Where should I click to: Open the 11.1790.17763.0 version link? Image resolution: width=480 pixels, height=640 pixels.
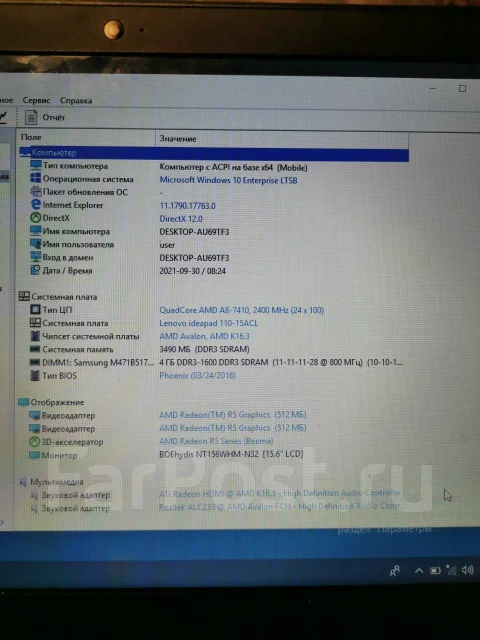point(187,206)
